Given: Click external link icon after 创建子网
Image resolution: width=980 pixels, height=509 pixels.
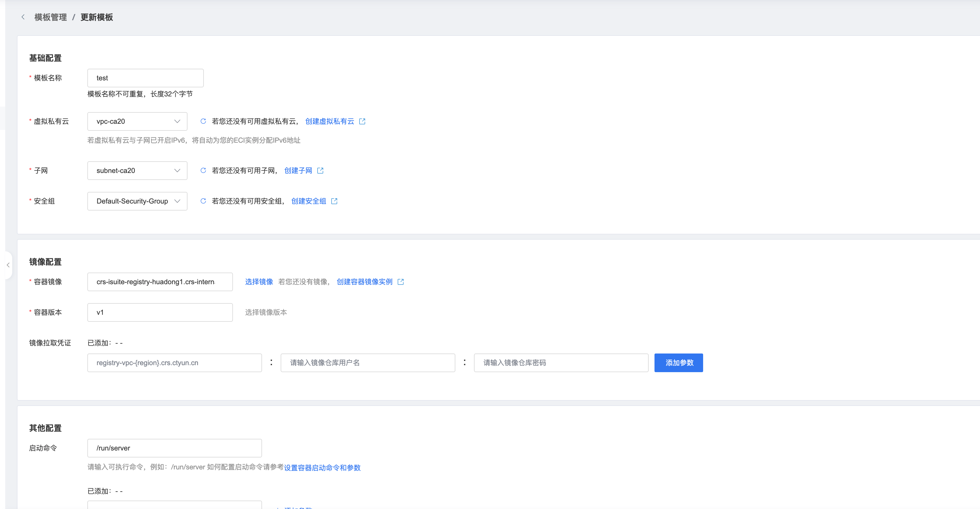Looking at the screenshot, I should pos(320,170).
